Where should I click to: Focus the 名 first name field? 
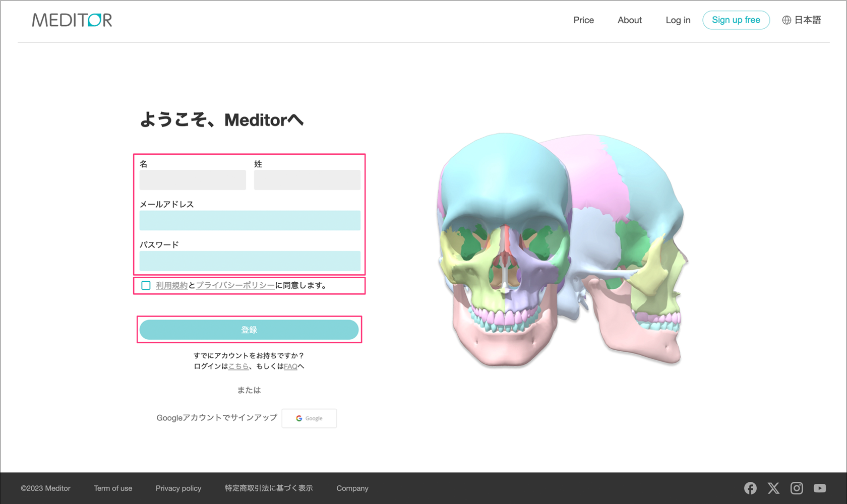tap(193, 180)
